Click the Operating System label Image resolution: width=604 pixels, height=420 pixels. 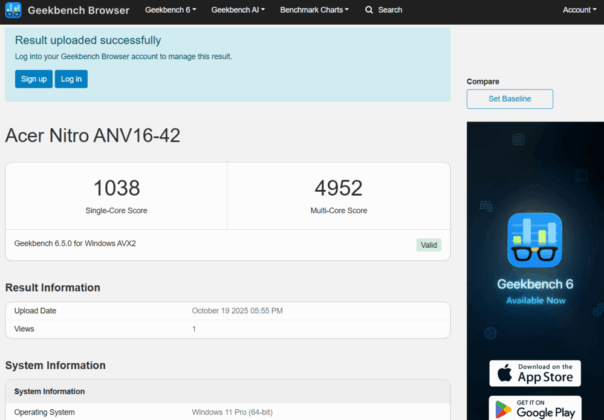[x=44, y=412]
